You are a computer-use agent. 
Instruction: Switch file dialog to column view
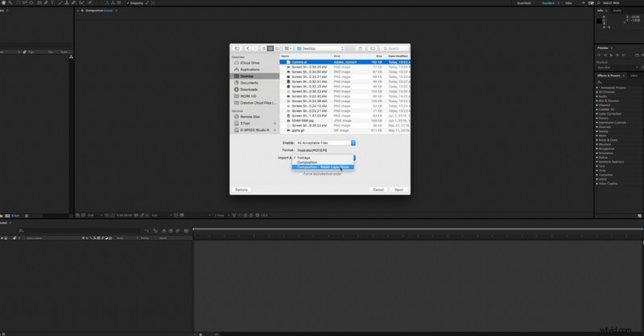tap(277, 48)
